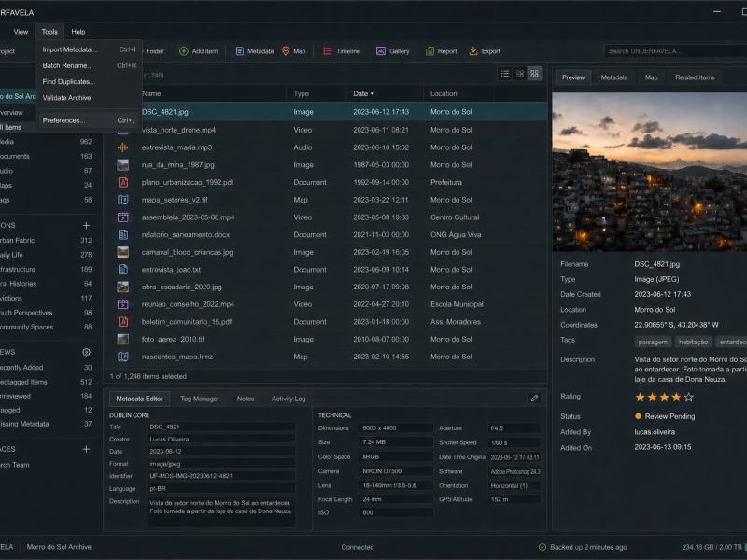Select the Geotagged Items view
The width and height of the screenshot is (747, 560).
click(46, 382)
